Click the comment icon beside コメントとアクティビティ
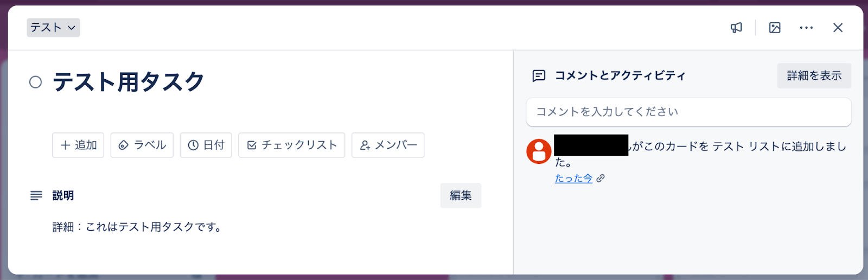The height and width of the screenshot is (280, 868). pyautogui.click(x=539, y=76)
